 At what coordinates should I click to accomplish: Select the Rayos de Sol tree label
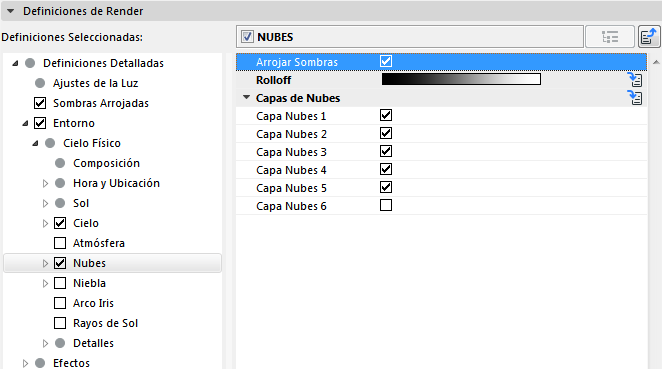pos(106,323)
